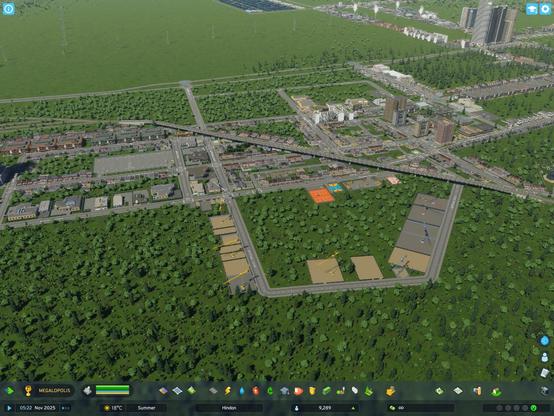
Task: Click the radio/notes icon right edge
Action: tap(544, 373)
